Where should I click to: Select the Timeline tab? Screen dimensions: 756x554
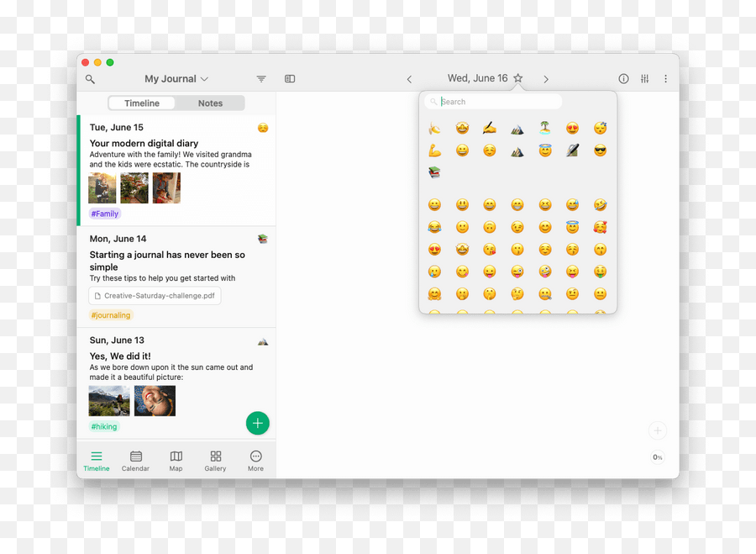click(x=140, y=103)
